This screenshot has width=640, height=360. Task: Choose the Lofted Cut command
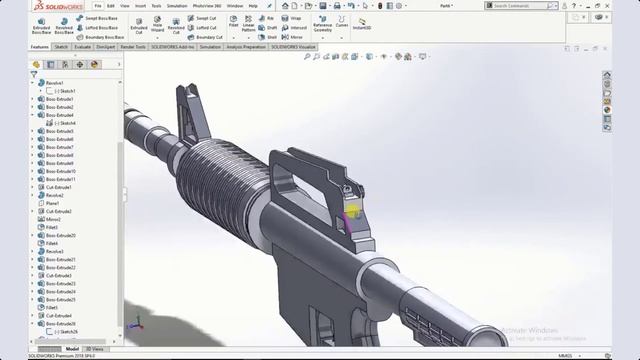pyautogui.click(x=202, y=28)
